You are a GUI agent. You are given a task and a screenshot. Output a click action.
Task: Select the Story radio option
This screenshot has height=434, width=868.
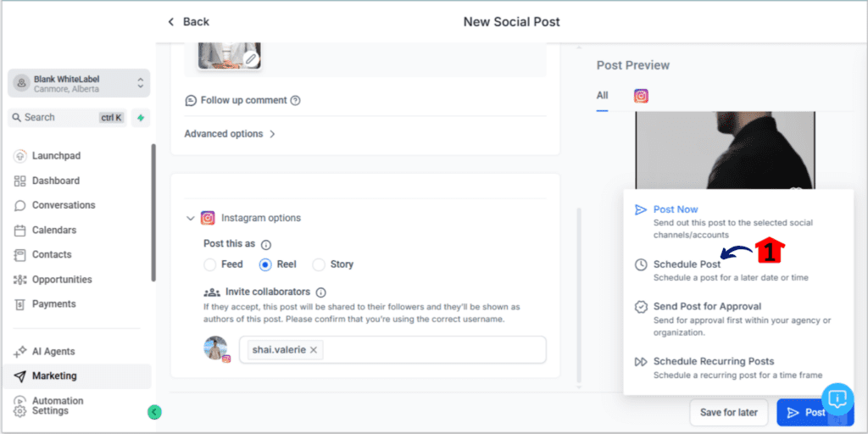[319, 264]
